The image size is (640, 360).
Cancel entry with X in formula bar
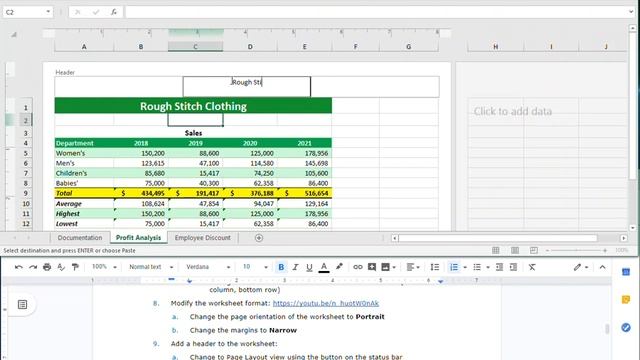tap(78, 12)
